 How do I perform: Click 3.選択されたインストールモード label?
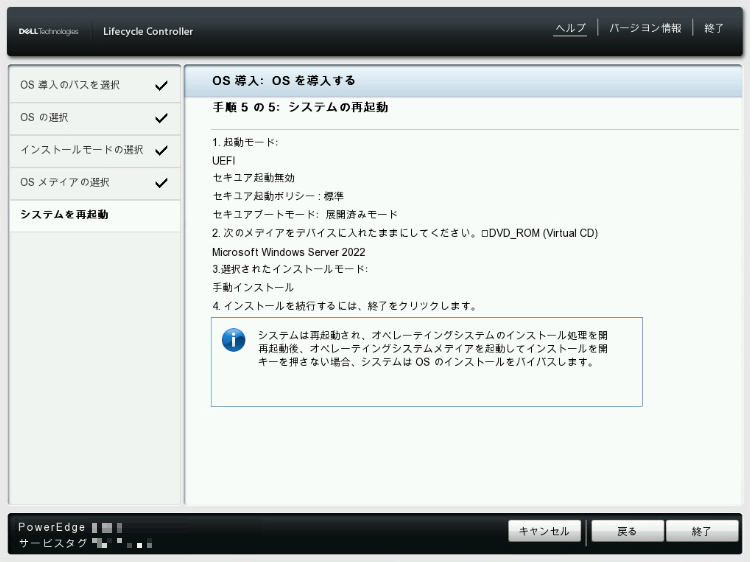290,269
